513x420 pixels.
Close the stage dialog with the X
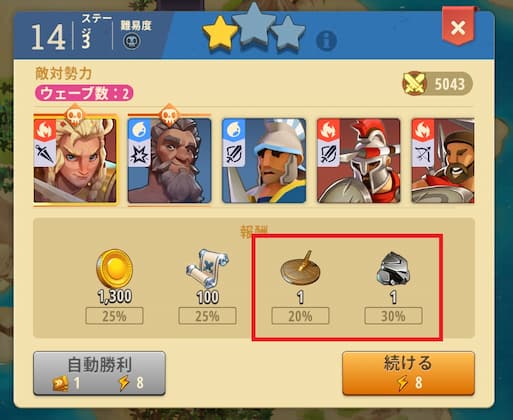(458, 27)
